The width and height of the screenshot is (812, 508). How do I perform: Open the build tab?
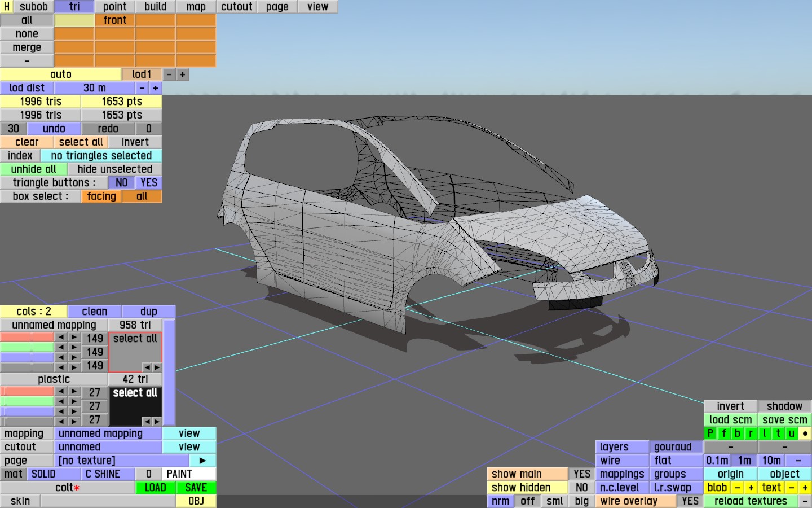coord(156,7)
